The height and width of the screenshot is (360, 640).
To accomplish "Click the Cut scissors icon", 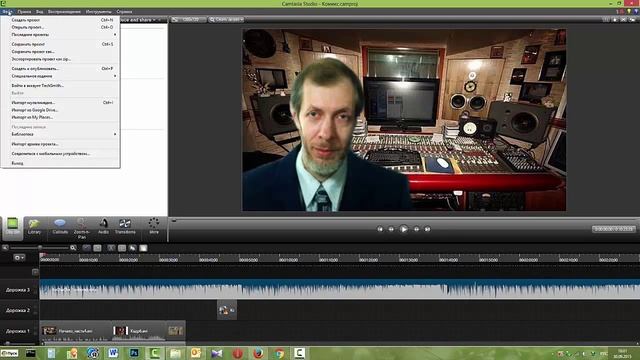I will (x=111, y=248).
